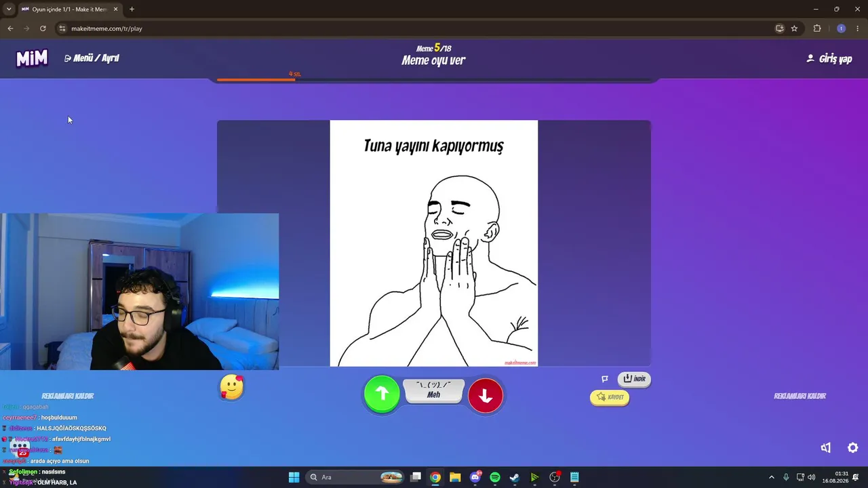
Task: Click the taskbar Ara search box
Action: point(356,477)
